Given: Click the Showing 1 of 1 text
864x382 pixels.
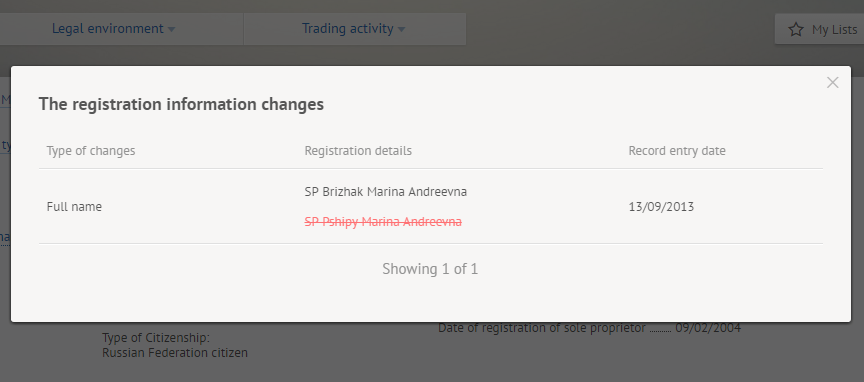Looking at the screenshot, I should tap(430, 269).
